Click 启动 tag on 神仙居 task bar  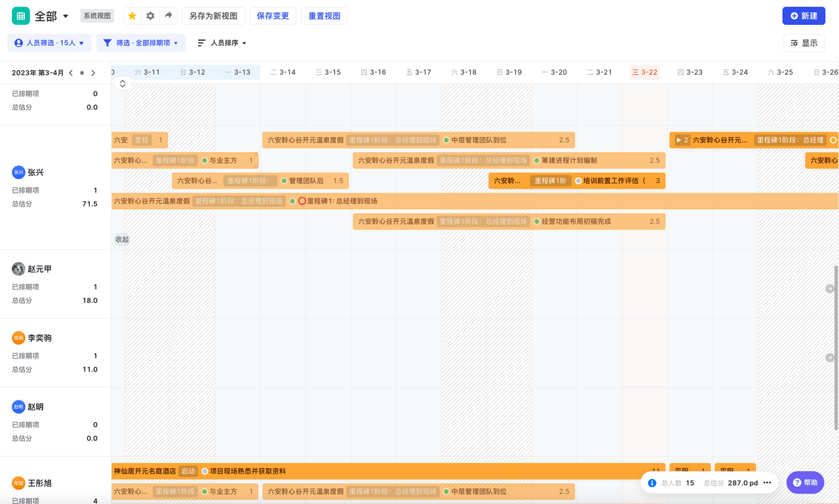[188, 471]
